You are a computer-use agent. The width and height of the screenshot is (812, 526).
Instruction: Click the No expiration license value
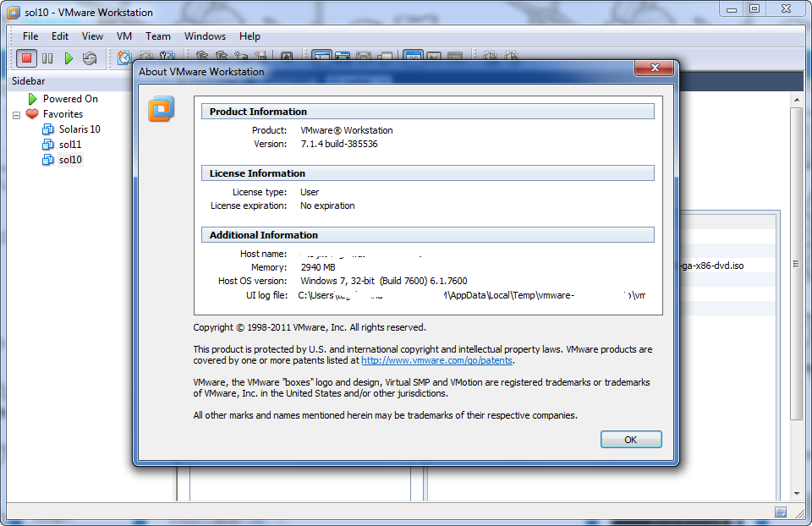click(x=327, y=205)
